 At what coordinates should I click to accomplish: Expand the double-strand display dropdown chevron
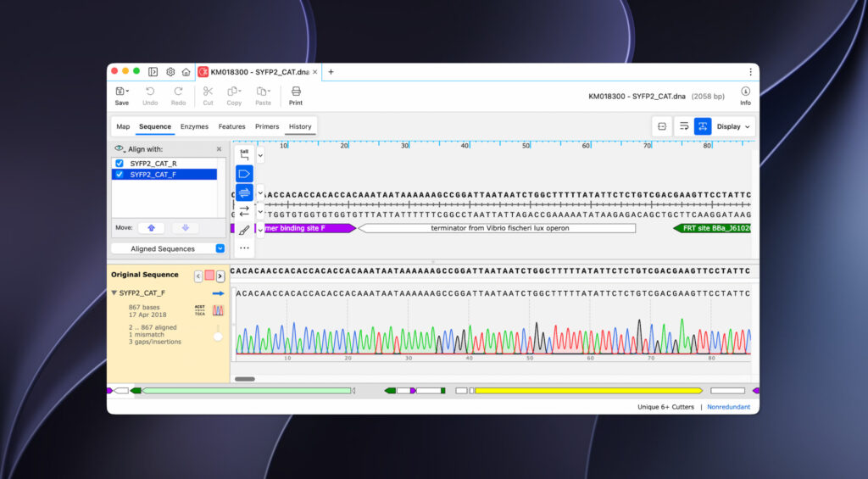pos(260,192)
